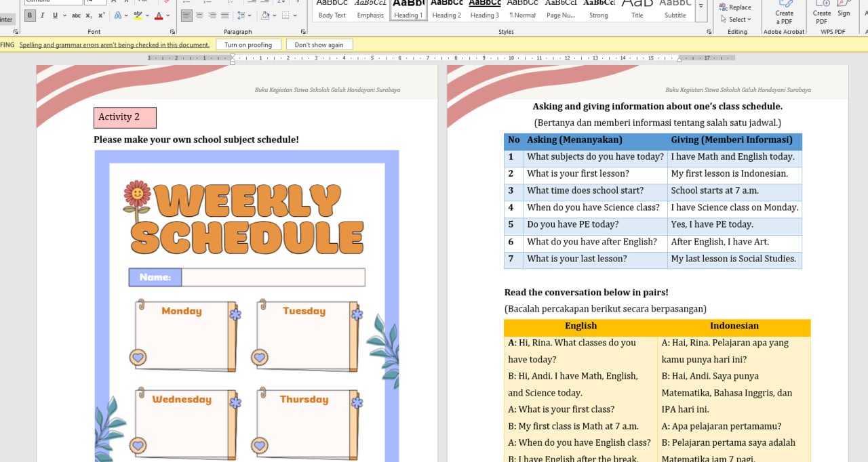868x462 pixels.
Task: Click ruler indent marker
Action: 232,59
